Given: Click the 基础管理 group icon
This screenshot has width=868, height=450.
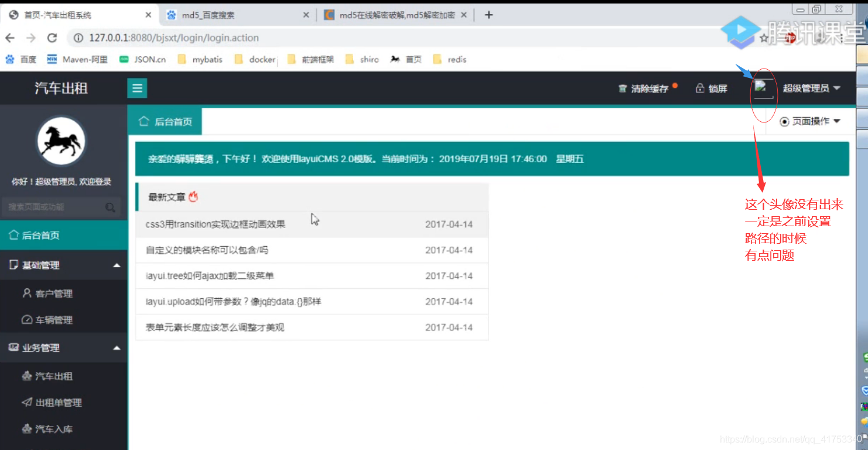Looking at the screenshot, I should pyautogui.click(x=14, y=265).
